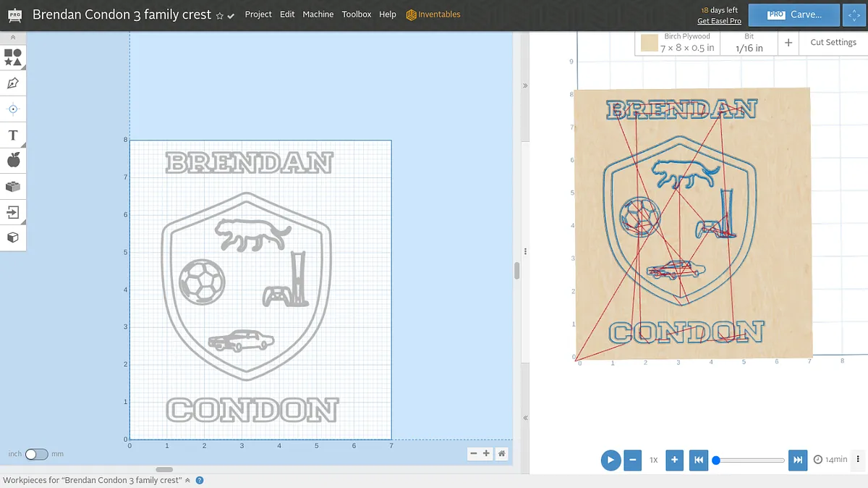Open the Toolbox menu
Image resolution: width=868 pixels, height=488 pixels.
(x=356, y=14)
